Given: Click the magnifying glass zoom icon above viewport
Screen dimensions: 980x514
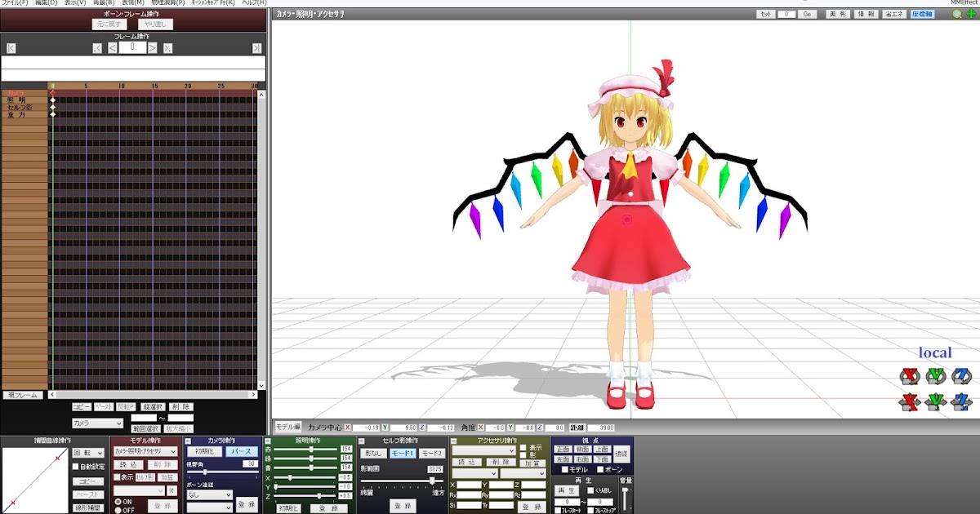Looking at the screenshot, I should click(957, 13).
